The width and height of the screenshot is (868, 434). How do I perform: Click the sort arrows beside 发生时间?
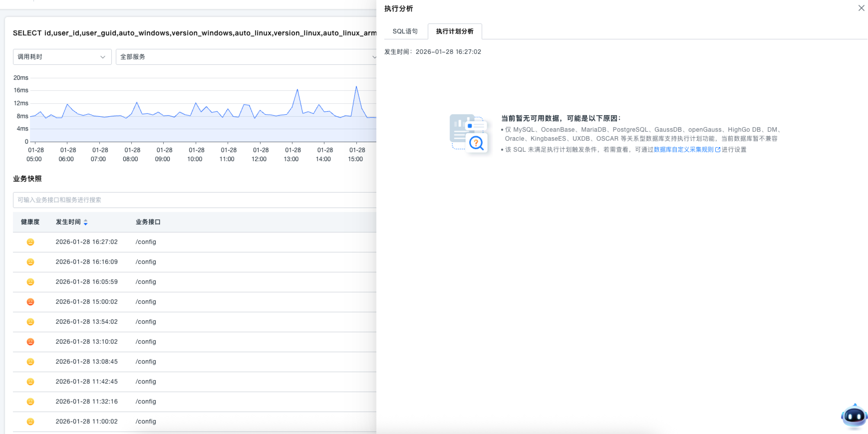click(85, 222)
